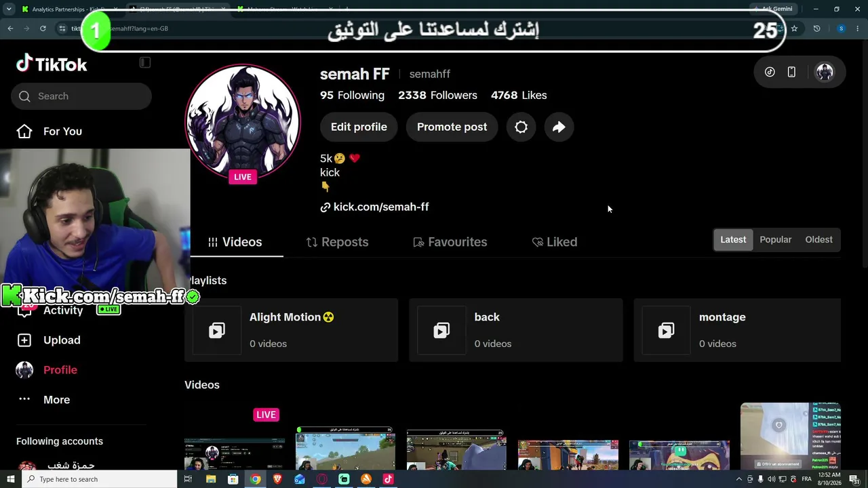The width and height of the screenshot is (868, 488).
Task: Open the Alight Motion playlist
Action: click(292, 330)
